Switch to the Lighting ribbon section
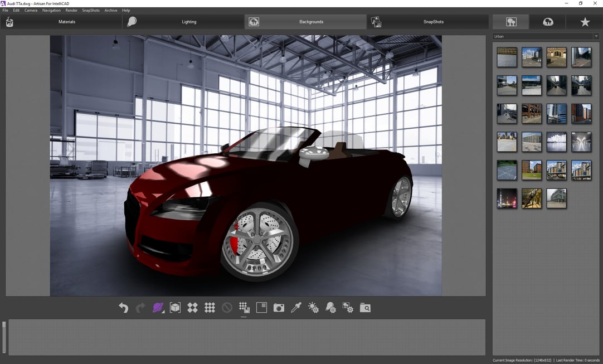Screen dimensions: 603x364 tap(189, 22)
